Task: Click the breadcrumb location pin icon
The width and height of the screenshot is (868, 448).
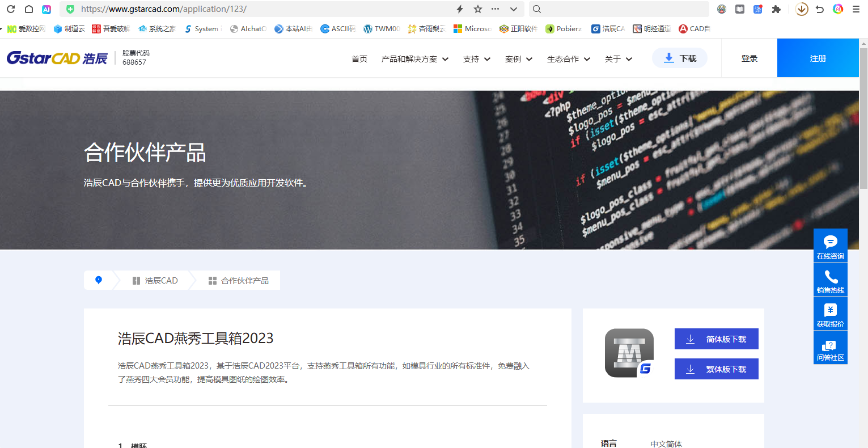Action: coord(99,280)
